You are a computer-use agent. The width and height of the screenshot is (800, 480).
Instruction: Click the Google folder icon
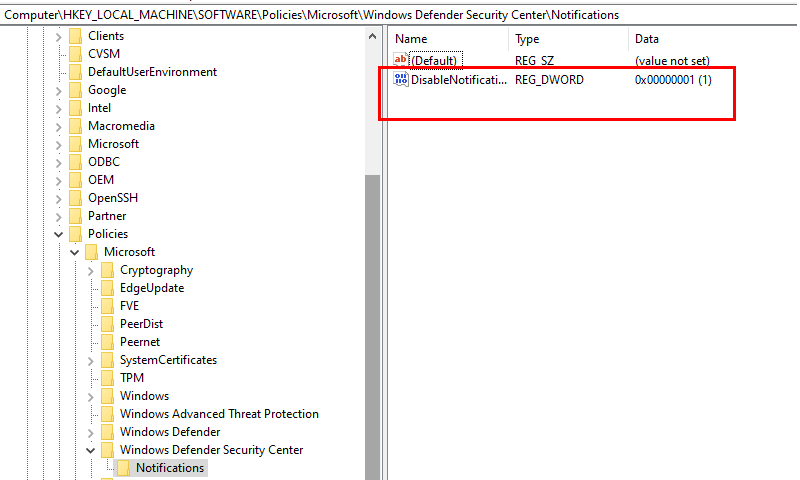pos(75,90)
